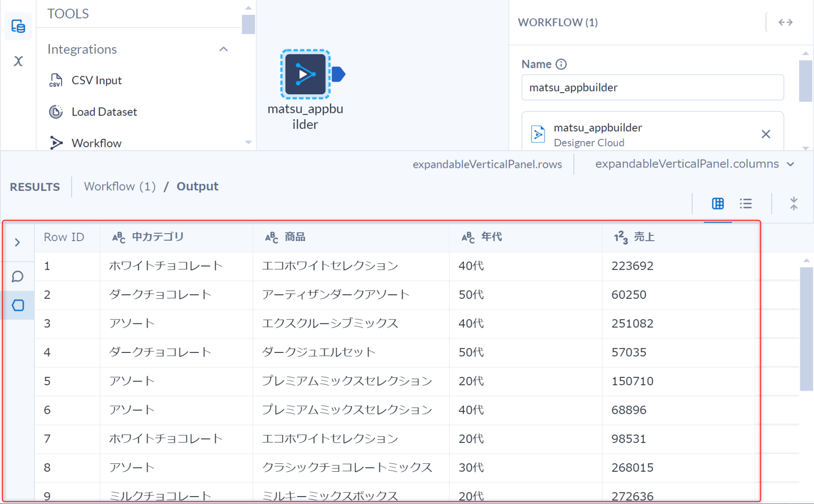Switch to the RESULTS tab

pyautogui.click(x=34, y=187)
